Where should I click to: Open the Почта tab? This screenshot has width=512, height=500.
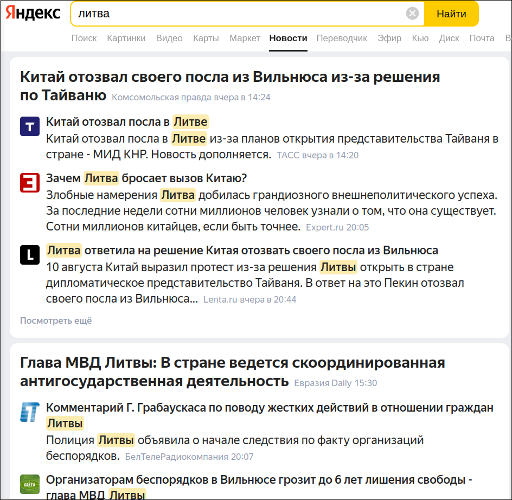tap(482, 38)
